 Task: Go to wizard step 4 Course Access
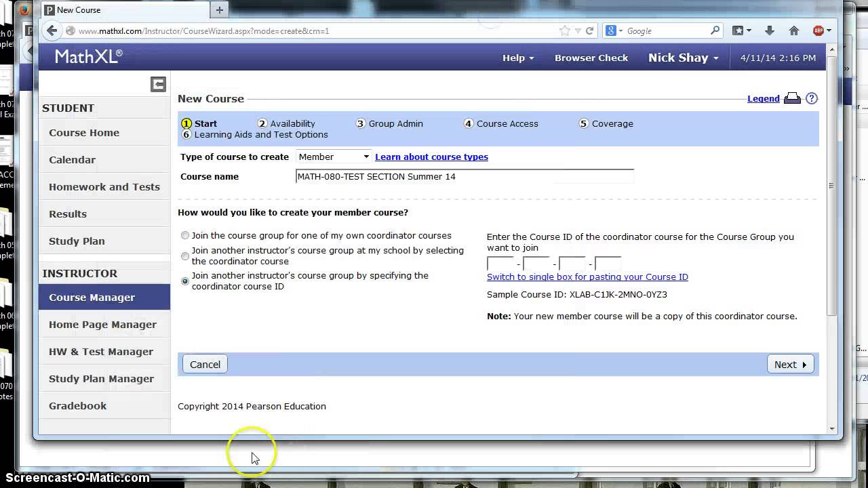tap(500, 123)
